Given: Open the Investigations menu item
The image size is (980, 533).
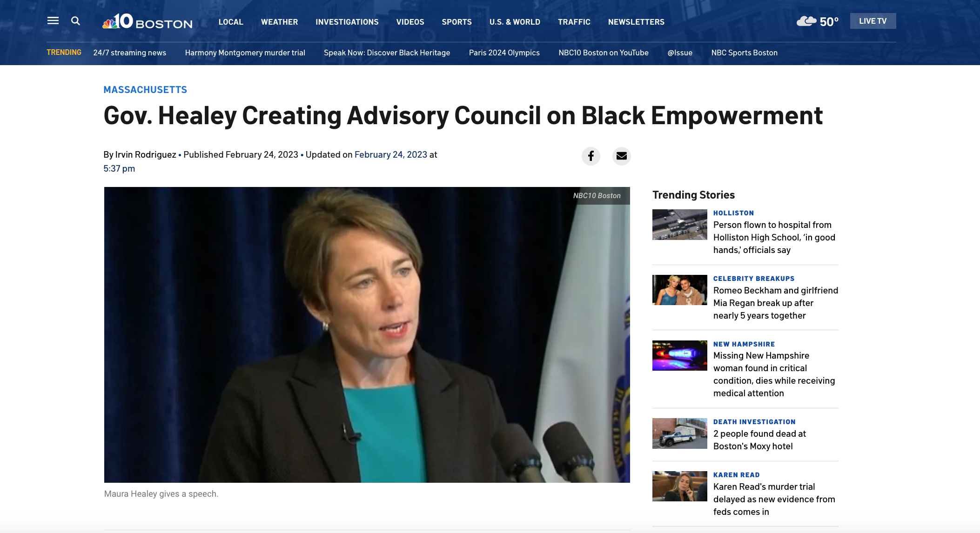Looking at the screenshot, I should point(347,22).
